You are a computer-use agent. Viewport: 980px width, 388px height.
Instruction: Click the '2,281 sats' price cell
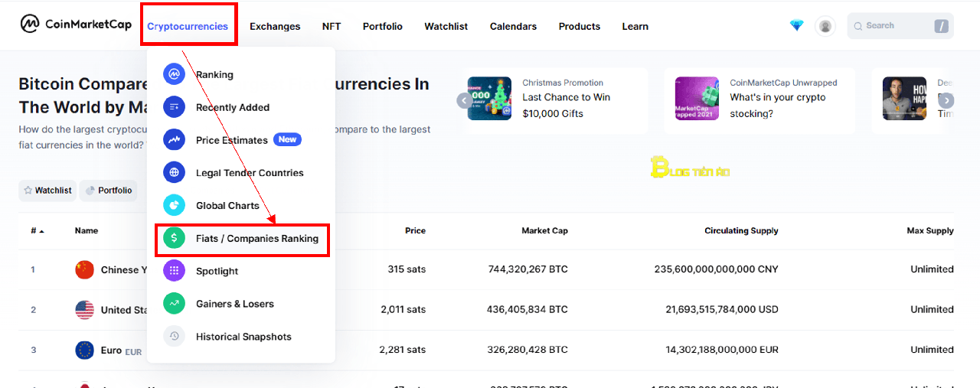tap(403, 351)
